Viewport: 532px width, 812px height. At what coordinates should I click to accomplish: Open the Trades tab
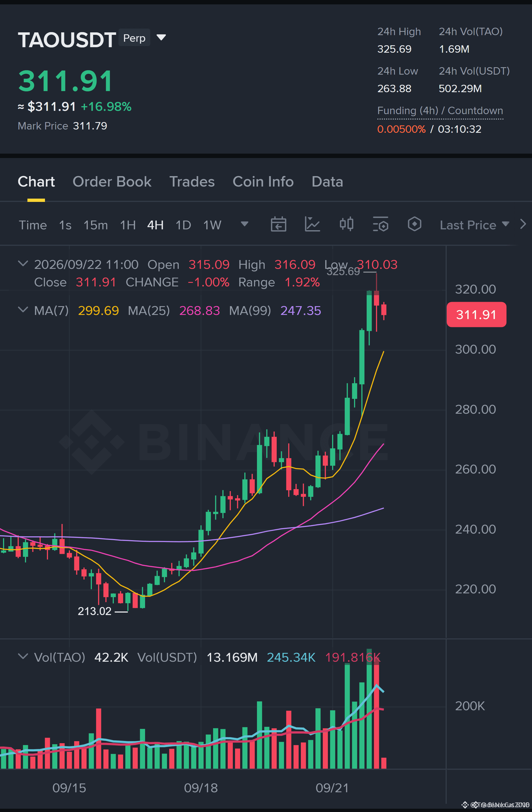point(192,182)
